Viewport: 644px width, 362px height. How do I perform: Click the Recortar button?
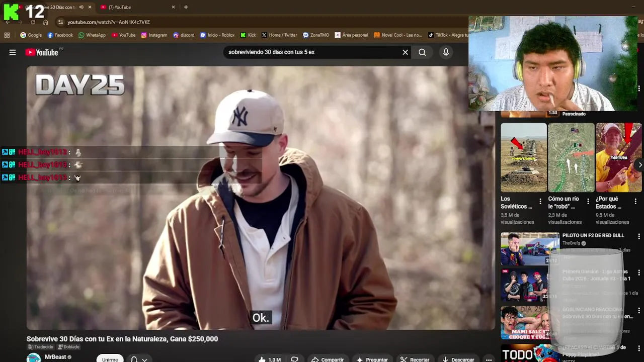click(x=415, y=359)
